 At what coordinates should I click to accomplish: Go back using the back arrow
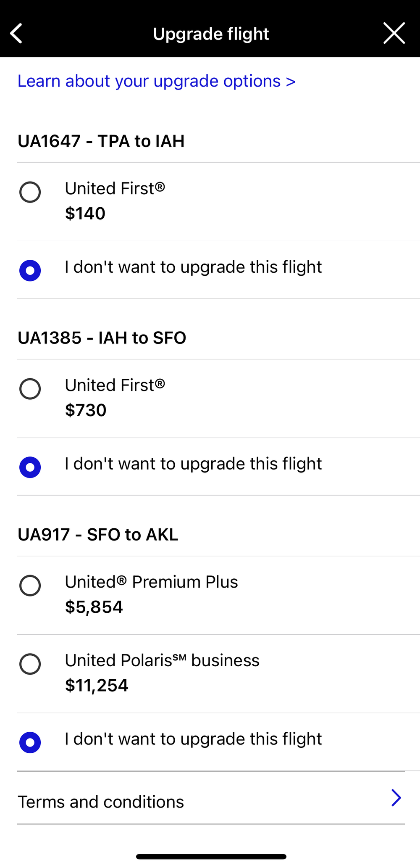[16, 34]
